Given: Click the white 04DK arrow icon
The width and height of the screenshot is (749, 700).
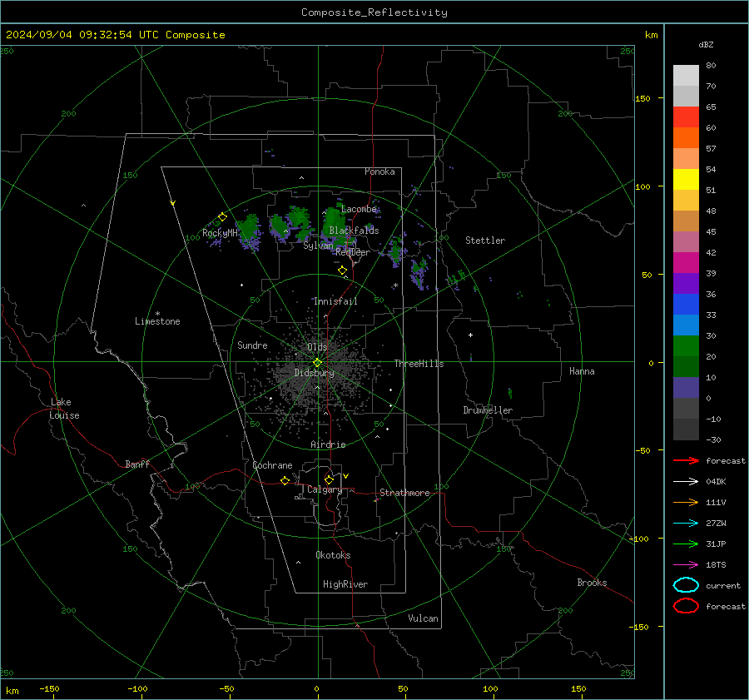Looking at the screenshot, I should click(686, 482).
